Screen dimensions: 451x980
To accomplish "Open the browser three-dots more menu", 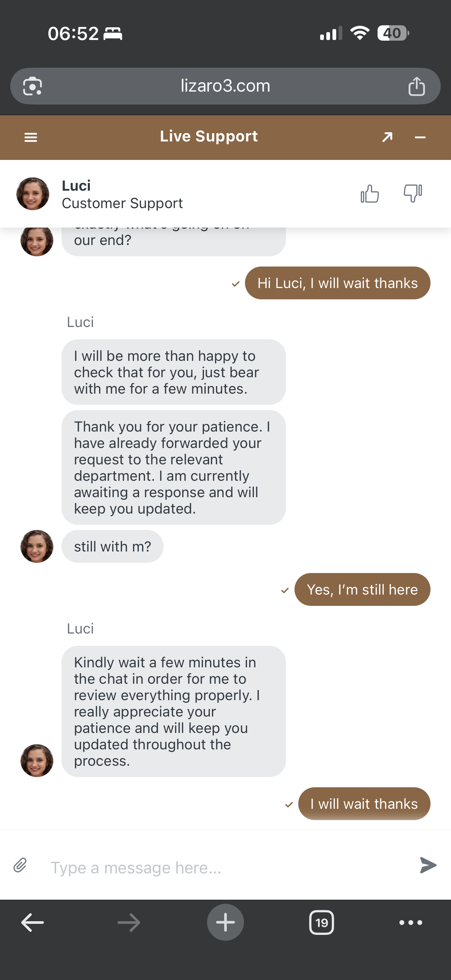I will tap(410, 922).
